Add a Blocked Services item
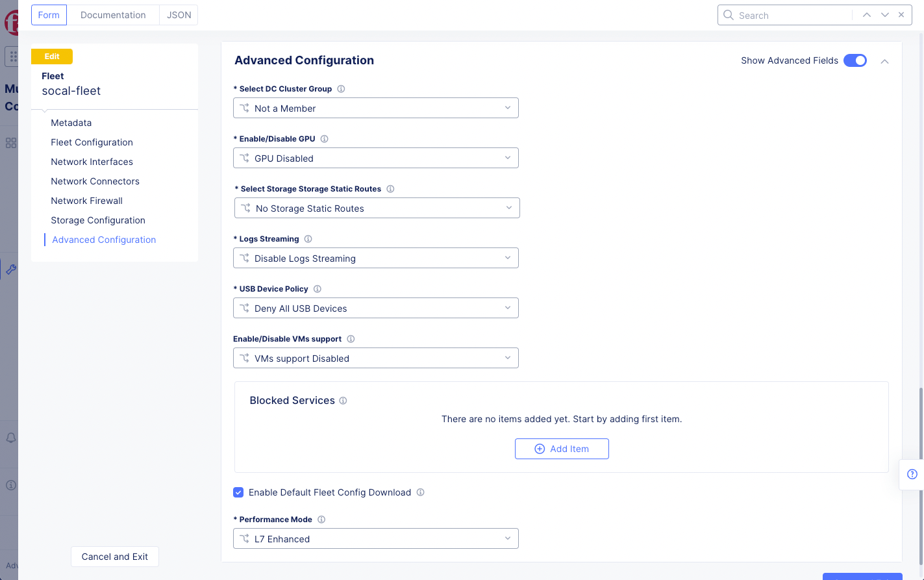The width and height of the screenshot is (924, 580). 561,448
